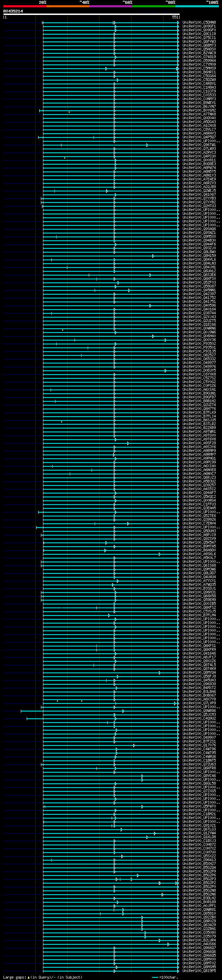
Task: Select the label UniRef100_C7YM09
Action: (199, 64)
